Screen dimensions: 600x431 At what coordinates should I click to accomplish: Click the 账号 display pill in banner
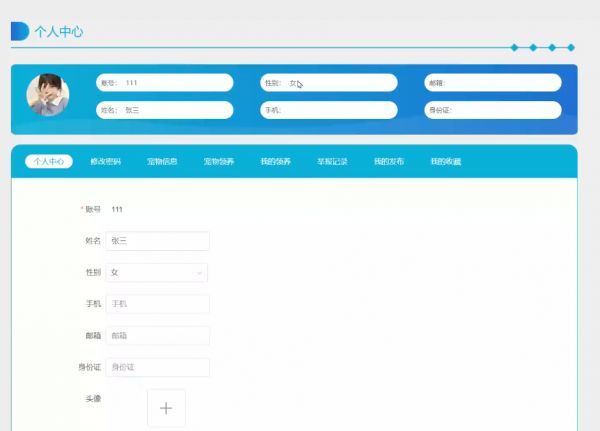[165, 83]
